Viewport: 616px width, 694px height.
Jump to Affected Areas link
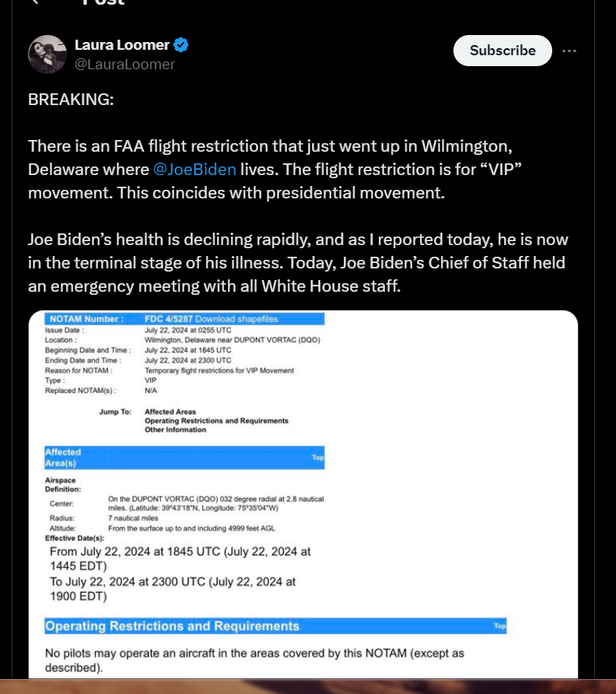pyautogui.click(x=170, y=412)
